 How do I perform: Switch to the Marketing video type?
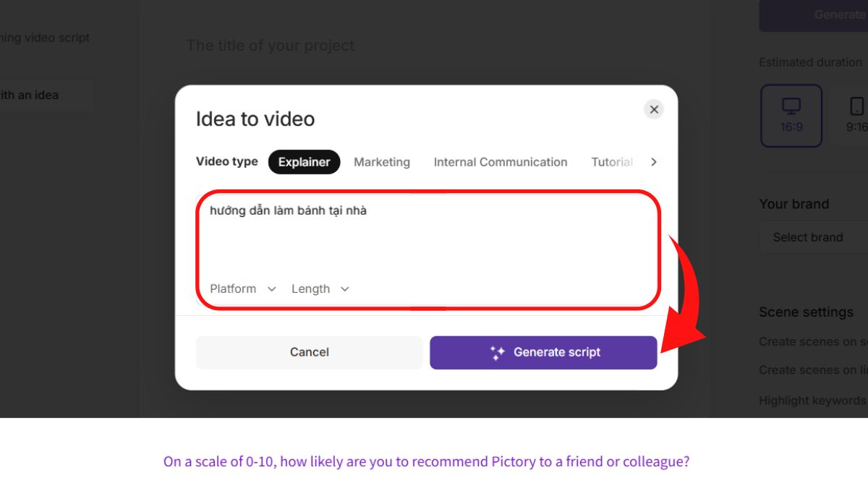tap(382, 162)
